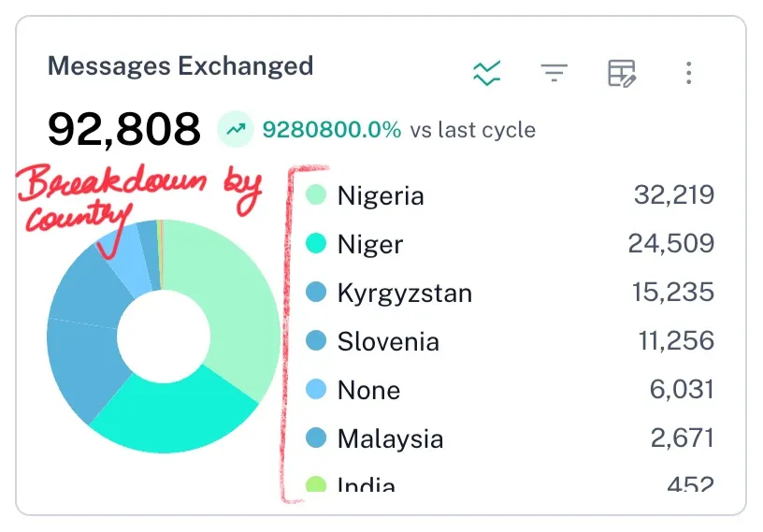This screenshot has width=763, height=532.
Task: Click the Messages Exchanged title
Action: click(180, 66)
